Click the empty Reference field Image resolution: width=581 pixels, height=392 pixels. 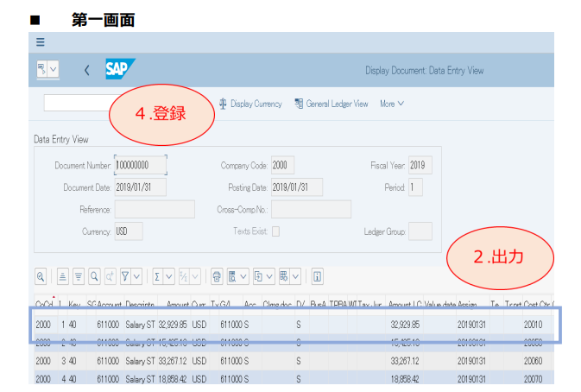[x=155, y=209]
